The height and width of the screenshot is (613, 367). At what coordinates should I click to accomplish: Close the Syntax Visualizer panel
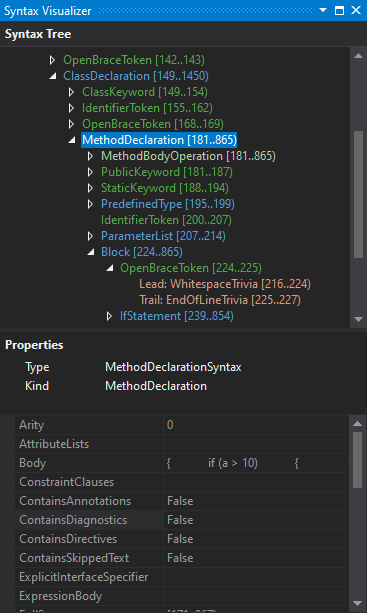click(356, 10)
